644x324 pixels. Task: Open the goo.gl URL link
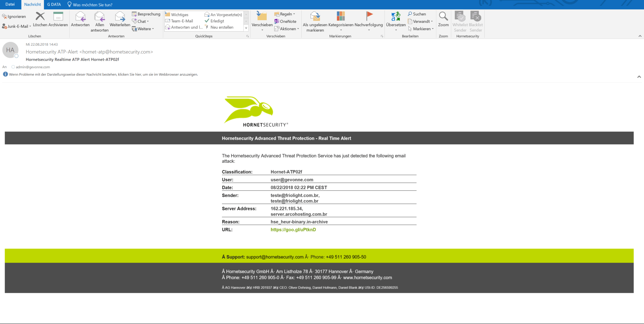(293, 230)
